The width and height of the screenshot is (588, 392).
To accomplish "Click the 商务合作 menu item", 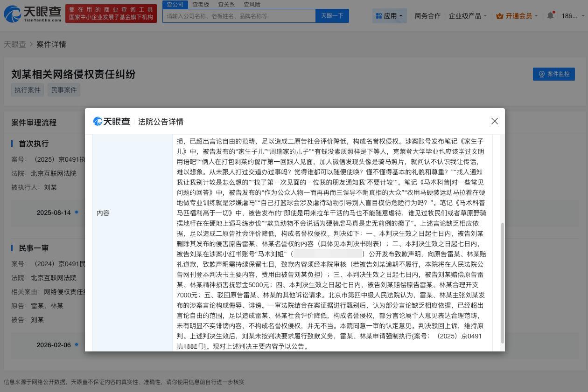I will (427, 15).
